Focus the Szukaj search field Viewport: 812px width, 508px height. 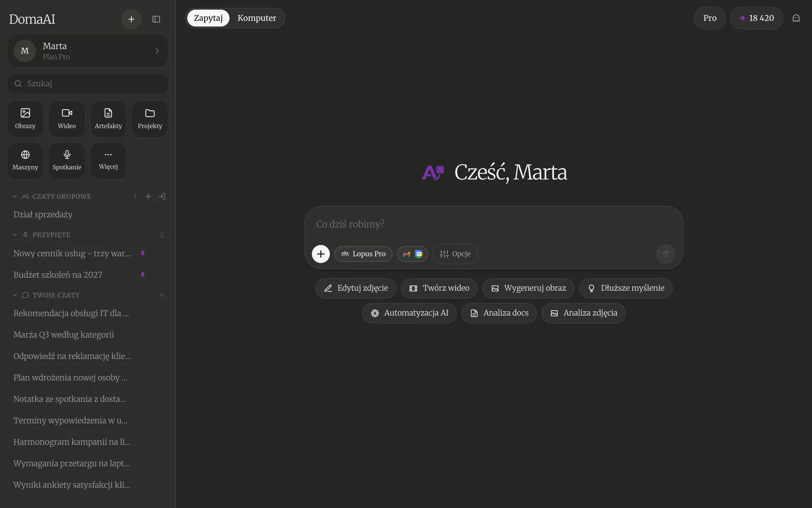[87, 83]
